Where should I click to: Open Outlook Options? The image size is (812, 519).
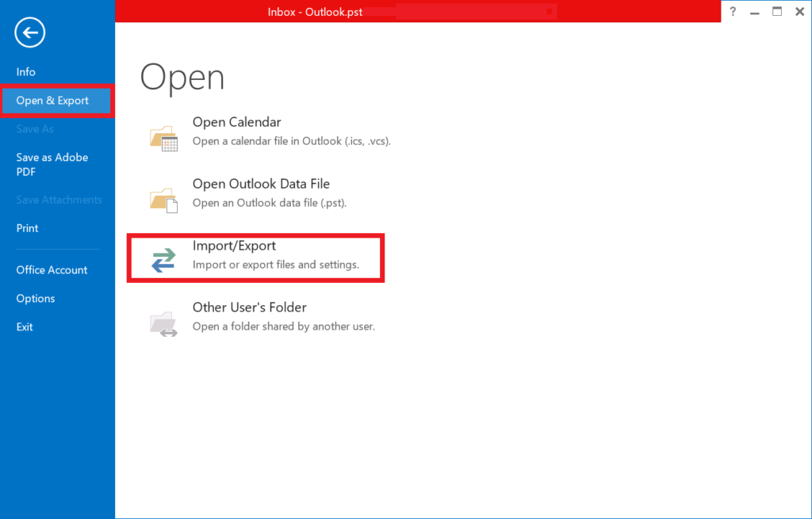tap(35, 298)
